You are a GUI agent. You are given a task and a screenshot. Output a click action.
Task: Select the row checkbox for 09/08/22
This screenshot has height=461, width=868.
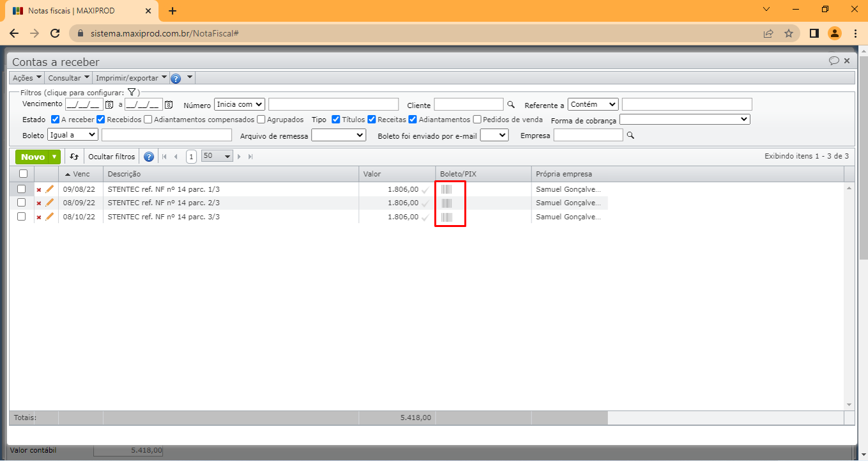tap(21, 189)
